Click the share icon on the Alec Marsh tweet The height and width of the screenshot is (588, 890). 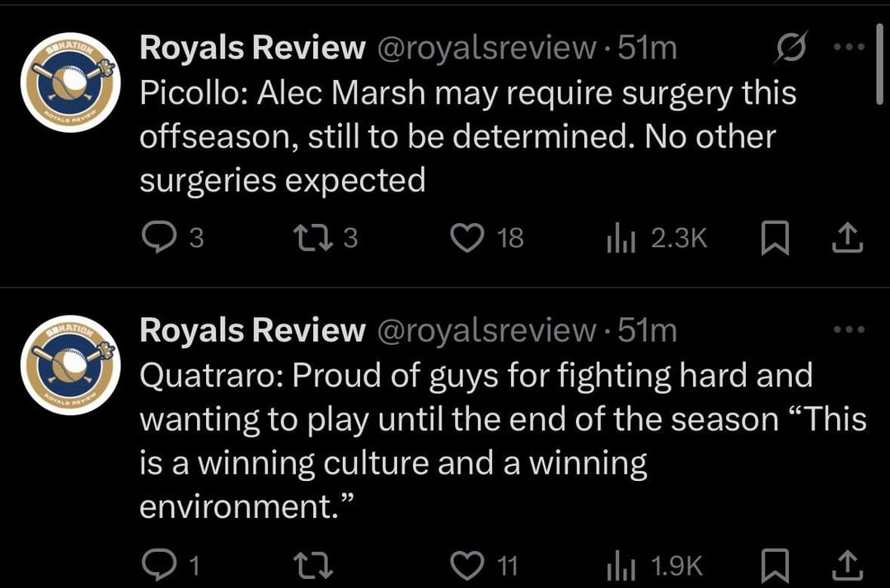pyautogui.click(x=847, y=237)
